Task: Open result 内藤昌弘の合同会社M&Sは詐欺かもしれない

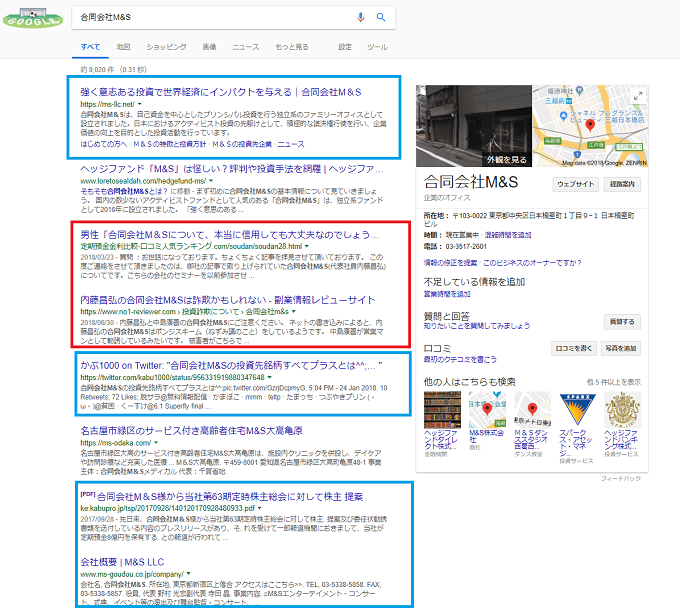Action: tap(228, 300)
